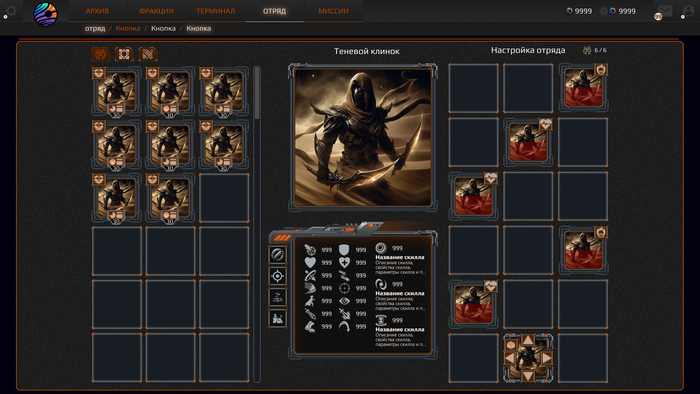Click the second colorful currency icon beside 9999
Screen dimensions: 700x394
612,11
